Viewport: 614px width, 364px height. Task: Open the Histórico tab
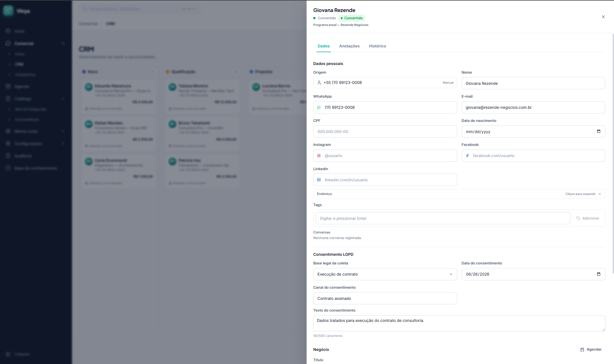tap(377, 46)
